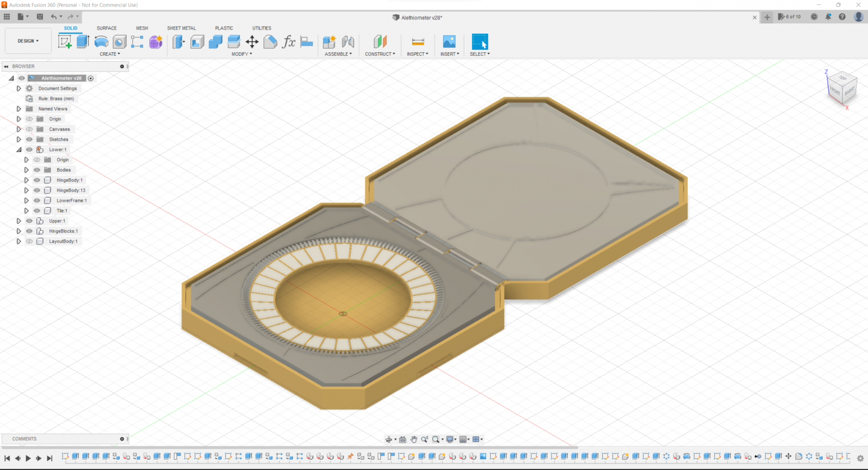Click the Joint icon in Assemble
This screenshot has width=868, height=470.
click(348, 42)
